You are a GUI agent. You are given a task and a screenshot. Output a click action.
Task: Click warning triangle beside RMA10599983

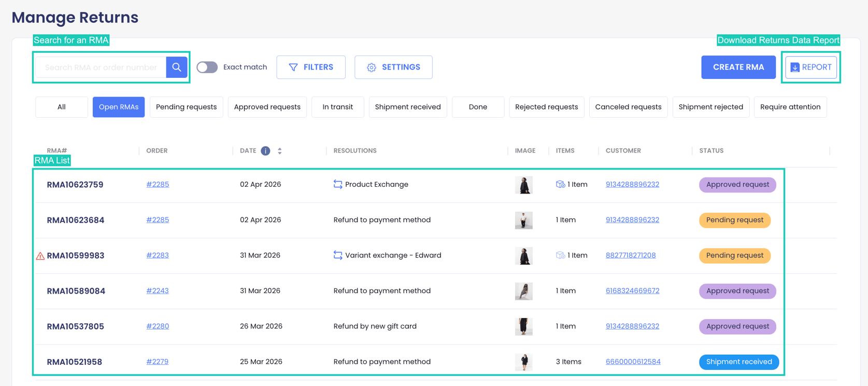[x=40, y=256]
